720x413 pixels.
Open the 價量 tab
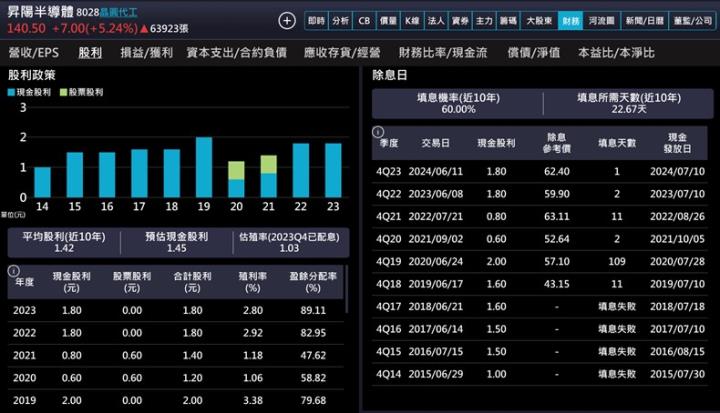coord(388,21)
